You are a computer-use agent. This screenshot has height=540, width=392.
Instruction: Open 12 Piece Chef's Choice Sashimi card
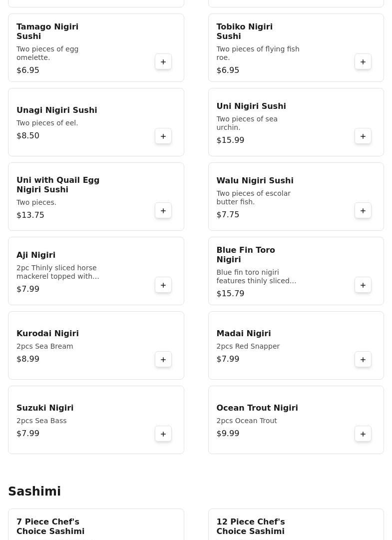(250, 527)
